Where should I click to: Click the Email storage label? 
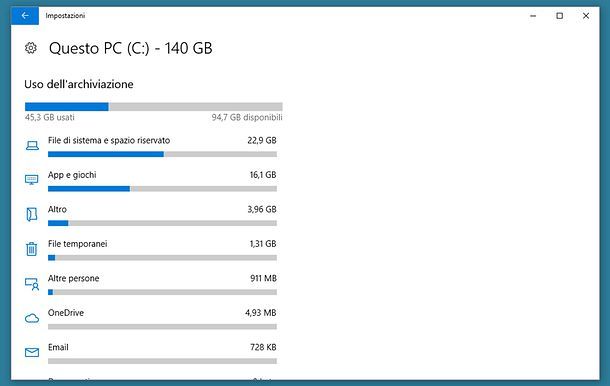tap(58, 347)
